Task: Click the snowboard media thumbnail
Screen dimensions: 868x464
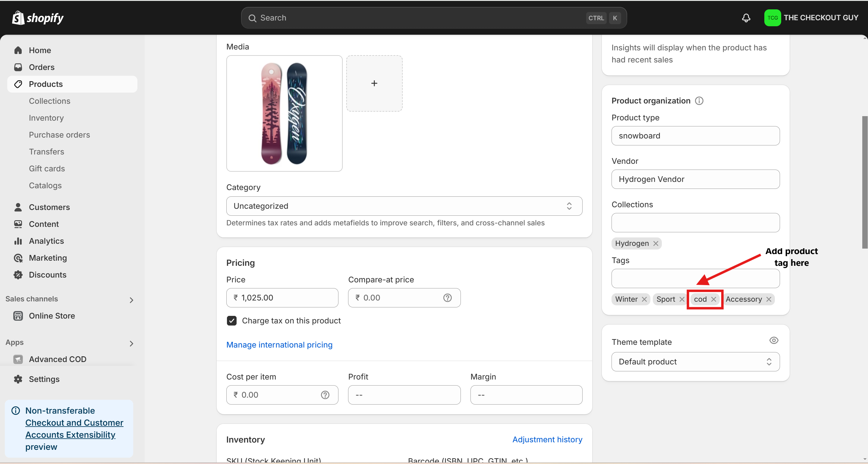Action: [284, 114]
